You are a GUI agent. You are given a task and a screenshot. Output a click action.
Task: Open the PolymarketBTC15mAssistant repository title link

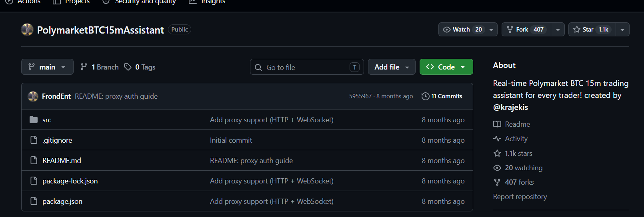(100, 30)
